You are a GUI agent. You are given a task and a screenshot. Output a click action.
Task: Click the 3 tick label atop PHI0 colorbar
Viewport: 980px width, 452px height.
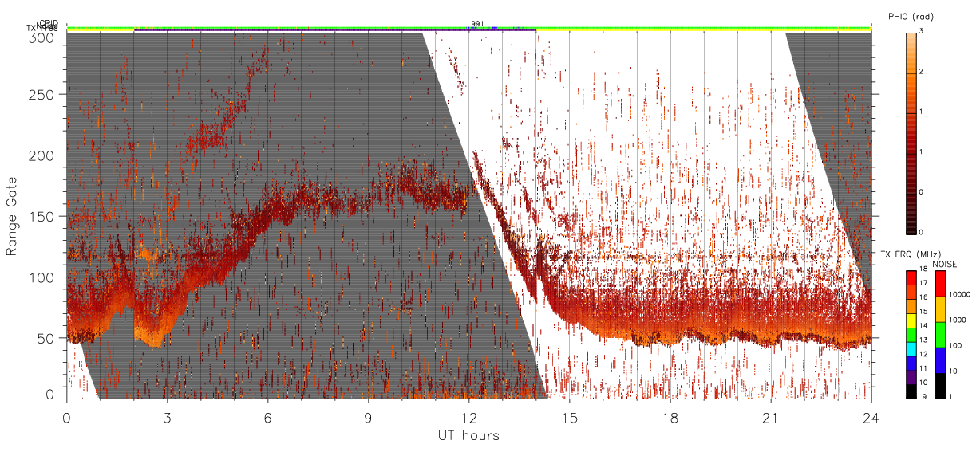coord(921,32)
